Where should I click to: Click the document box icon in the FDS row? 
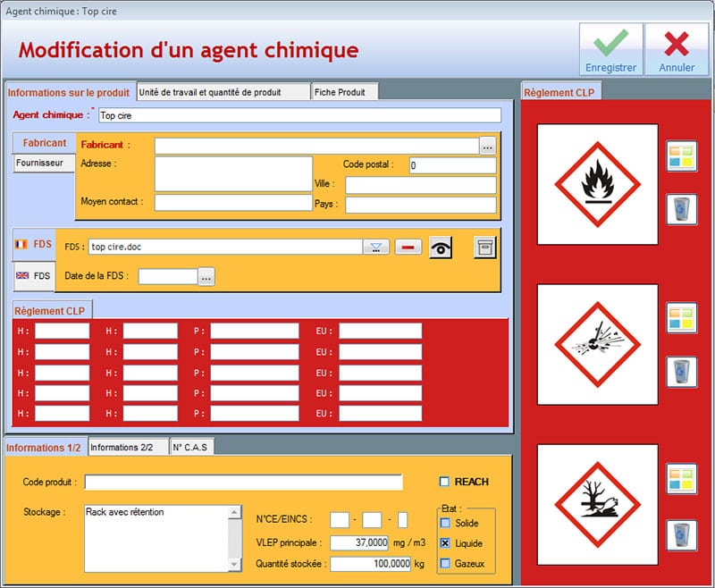pos(485,247)
